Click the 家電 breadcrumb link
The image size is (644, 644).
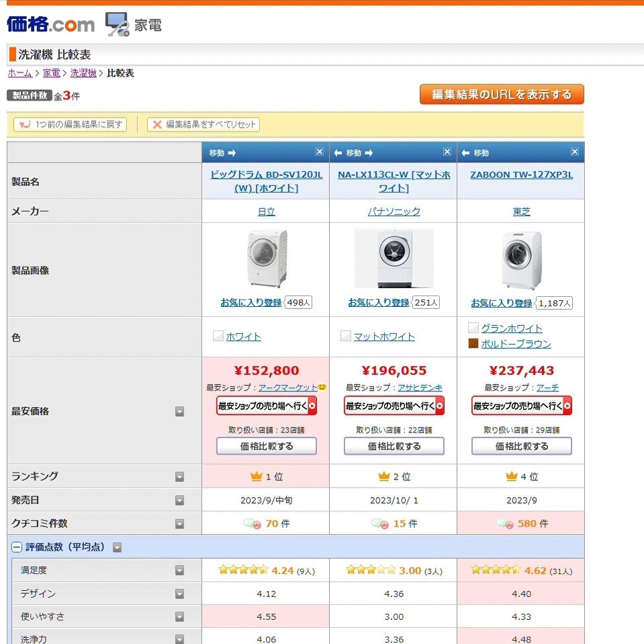(x=51, y=73)
